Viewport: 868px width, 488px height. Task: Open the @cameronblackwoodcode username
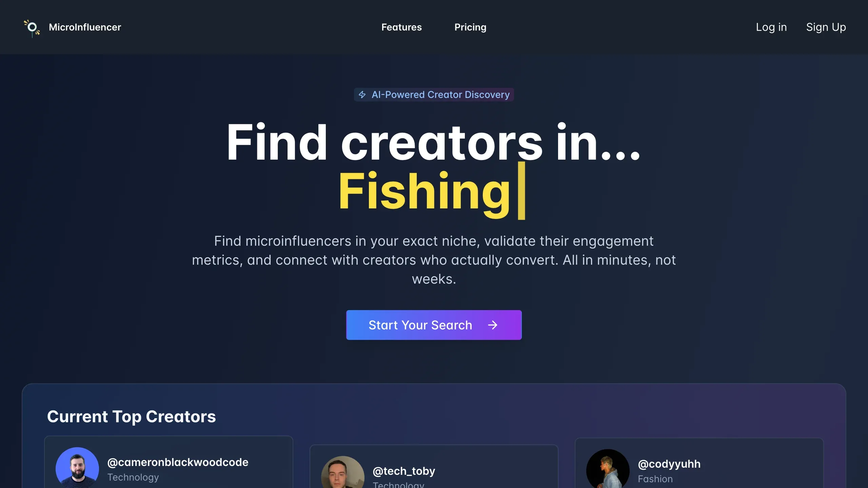tap(178, 462)
